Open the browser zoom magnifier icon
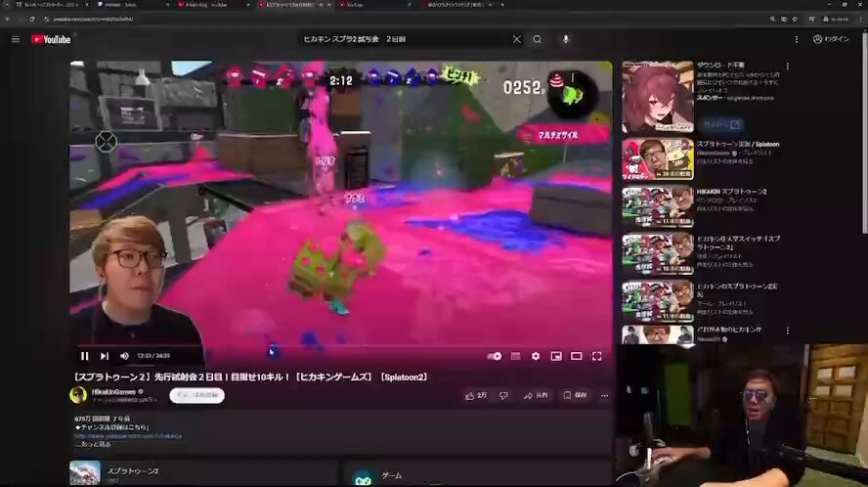This screenshot has width=868, height=487. (772, 19)
